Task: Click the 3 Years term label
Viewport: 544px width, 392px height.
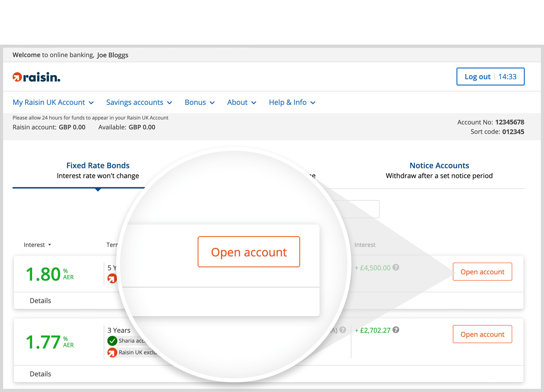Action: click(119, 330)
